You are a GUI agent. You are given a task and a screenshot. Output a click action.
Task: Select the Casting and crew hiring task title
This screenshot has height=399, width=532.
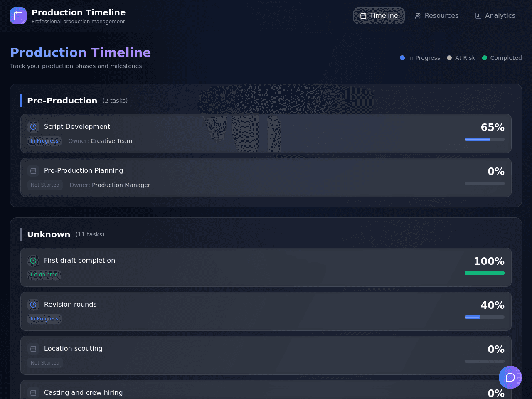click(x=83, y=393)
